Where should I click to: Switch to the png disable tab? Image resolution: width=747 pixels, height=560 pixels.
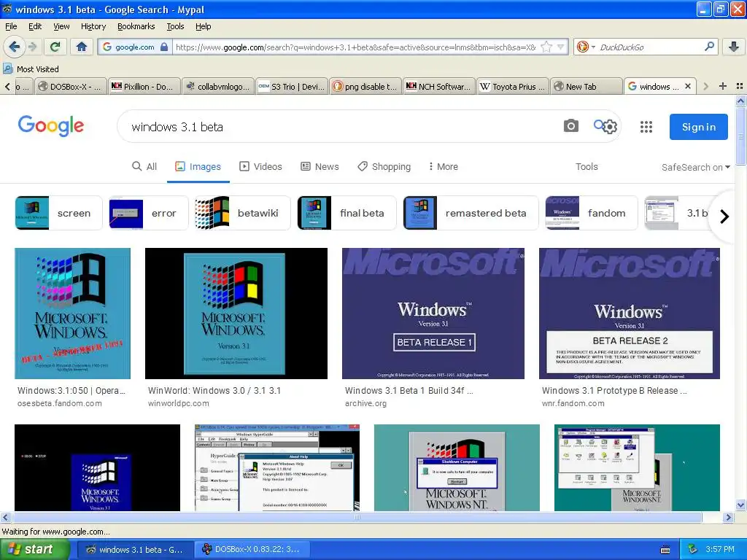click(x=365, y=87)
